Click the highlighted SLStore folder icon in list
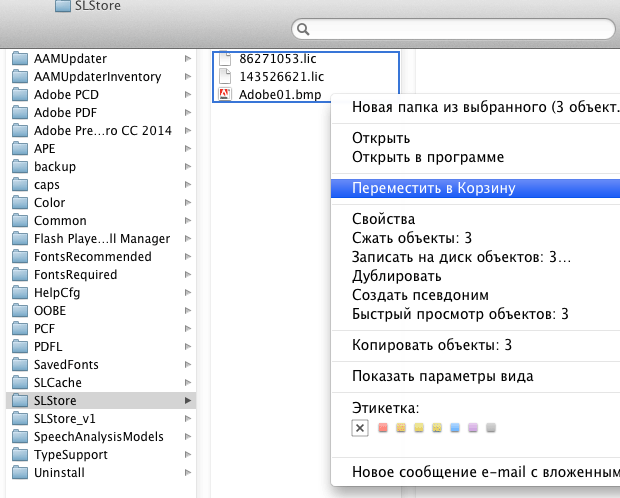The height and width of the screenshot is (498, 620). (x=20, y=400)
